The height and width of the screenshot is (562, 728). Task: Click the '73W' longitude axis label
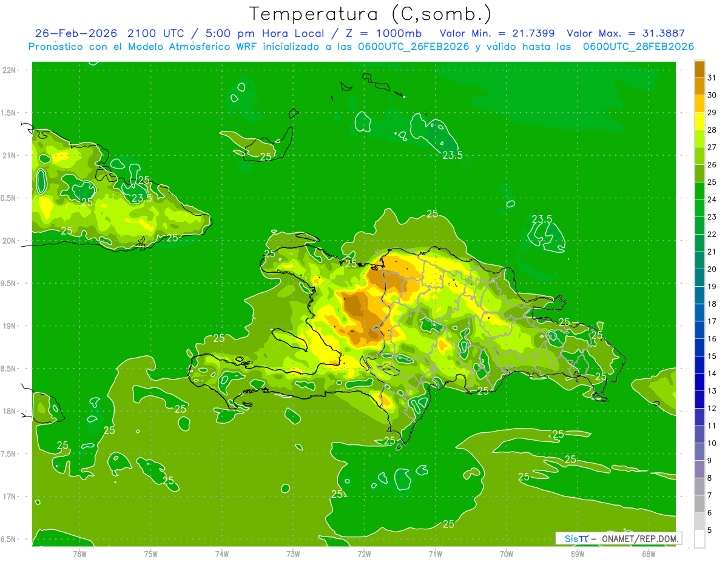(x=293, y=554)
